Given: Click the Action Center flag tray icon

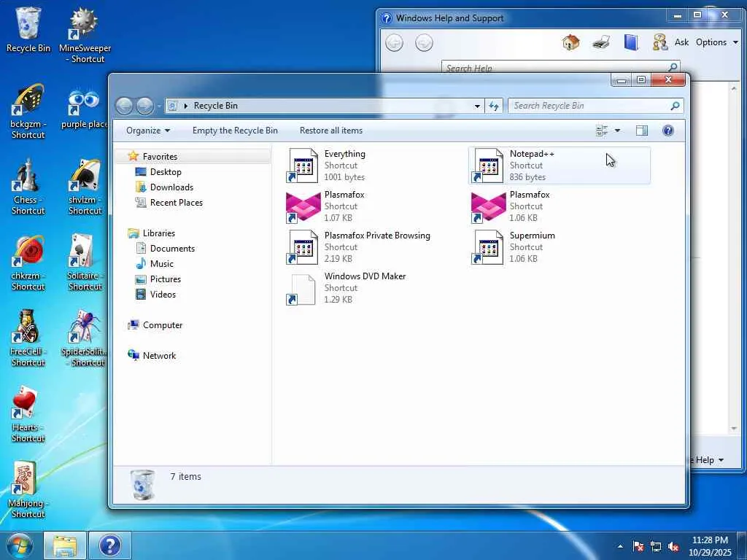Looking at the screenshot, I should point(638,546).
